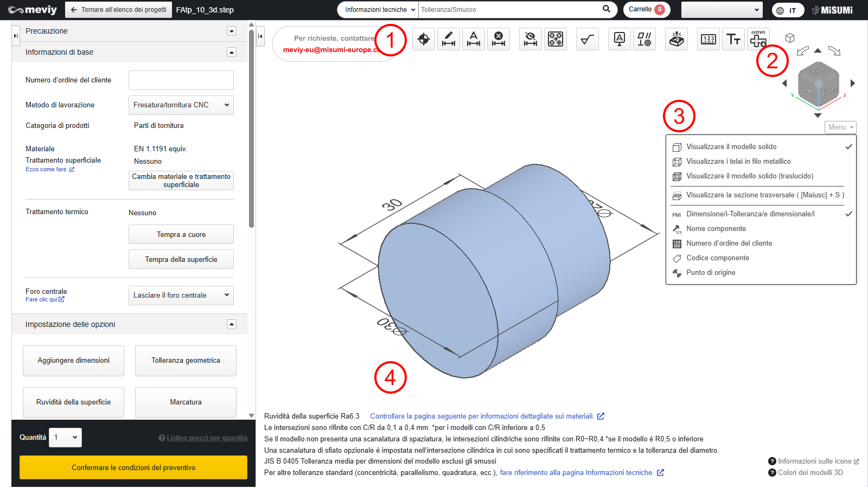Image resolution: width=868 pixels, height=488 pixels.
Task: Collapse the Informazioni di base section
Action: 232,53
